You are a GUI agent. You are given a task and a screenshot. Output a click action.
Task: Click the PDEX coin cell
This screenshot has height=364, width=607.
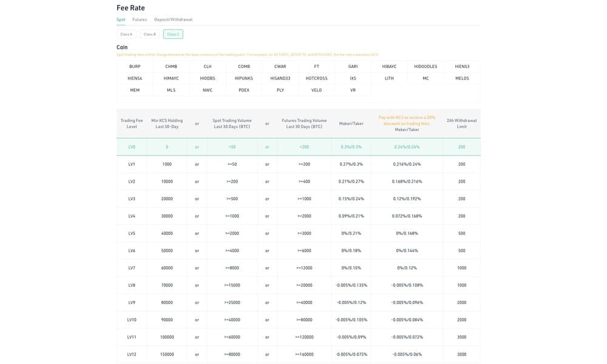(x=244, y=90)
